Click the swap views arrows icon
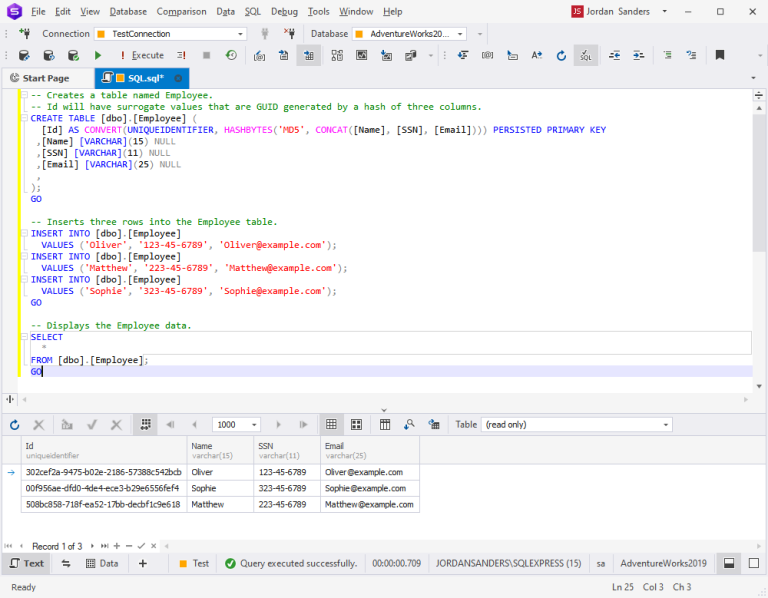Screen dimensions: 768x598 pyautogui.click(x=66, y=563)
